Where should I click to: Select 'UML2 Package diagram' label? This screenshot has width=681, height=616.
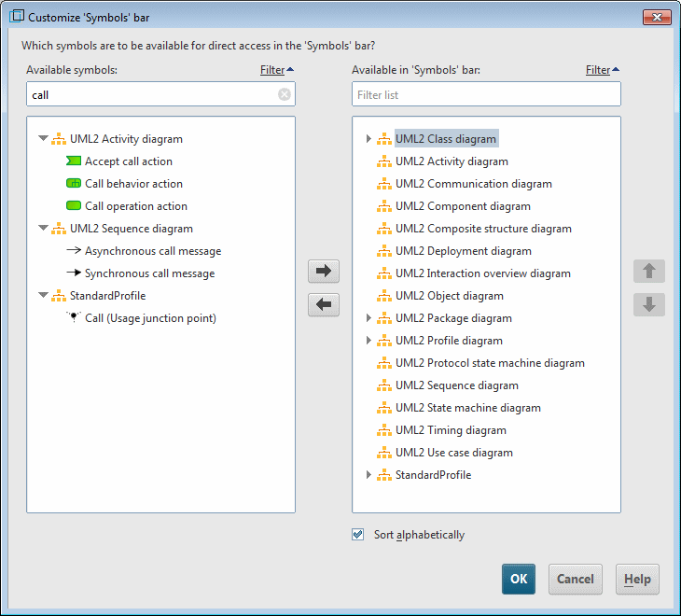(453, 318)
